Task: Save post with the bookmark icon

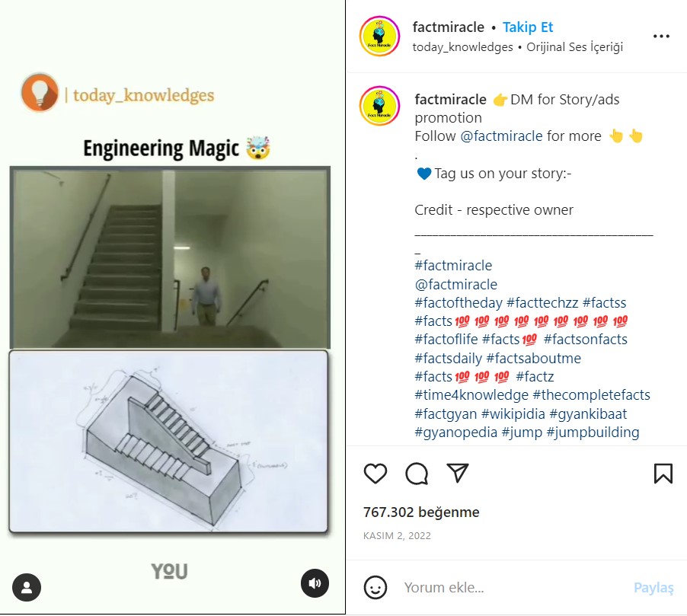Action: [x=663, y=473]
